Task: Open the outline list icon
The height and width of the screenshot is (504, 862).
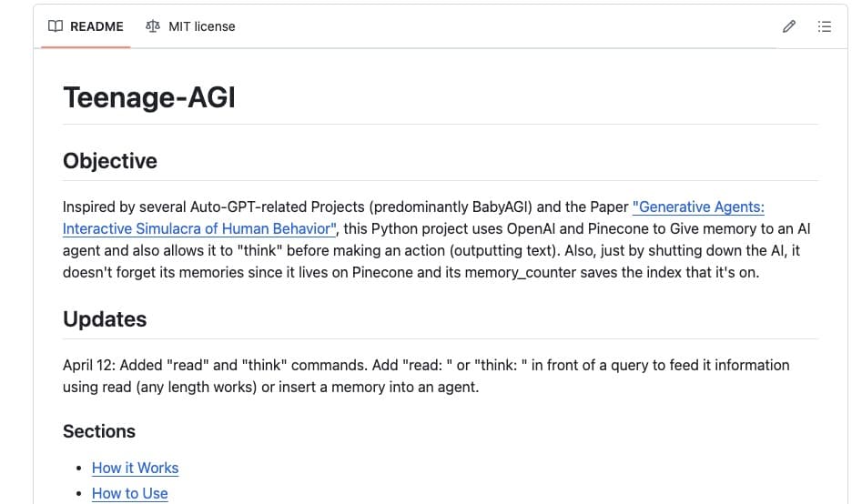Action: [824, 26]
